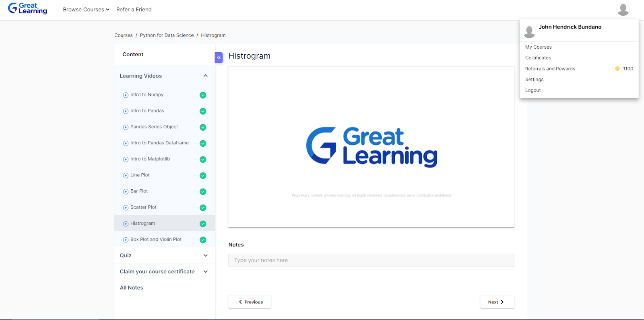644x320 pixels.
Task: Click green completion check for Histrogram
Action: pos(203,224)
